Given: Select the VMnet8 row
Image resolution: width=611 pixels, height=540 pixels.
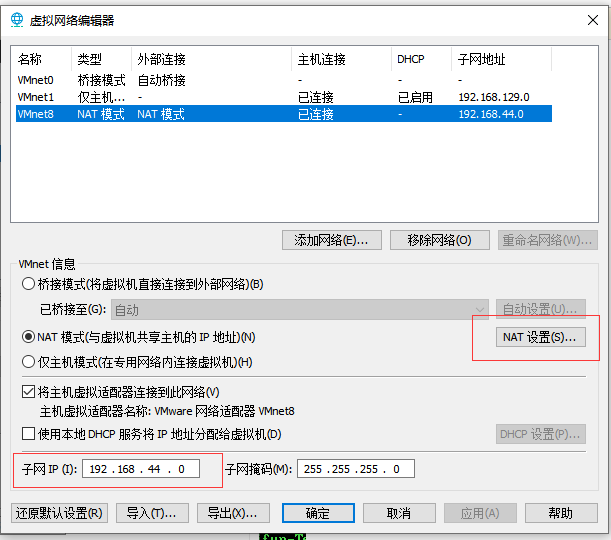Looking at the screenshot, I should tap(284, 114).
